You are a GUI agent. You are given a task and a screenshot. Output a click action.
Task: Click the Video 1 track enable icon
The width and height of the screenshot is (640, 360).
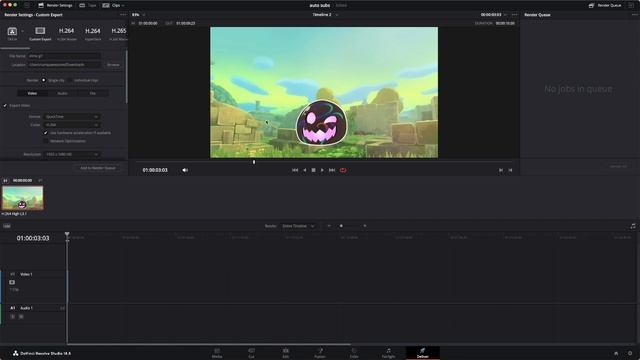pos(12,282)
